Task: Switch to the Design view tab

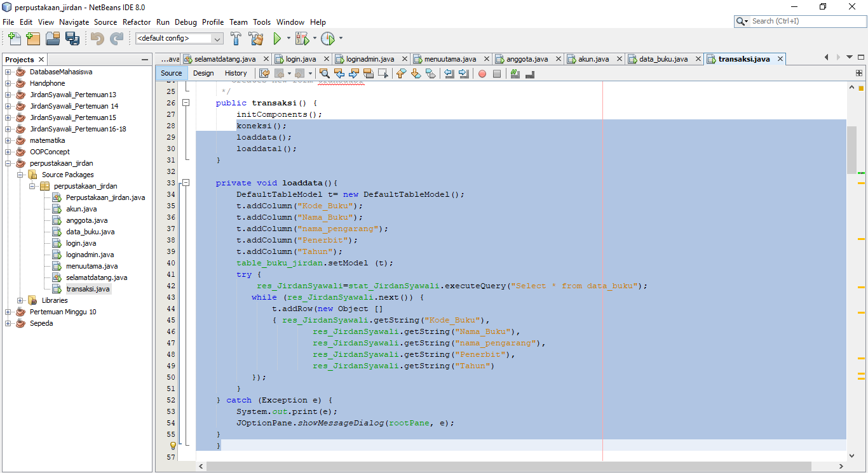Action: click(x=203, y=73)
